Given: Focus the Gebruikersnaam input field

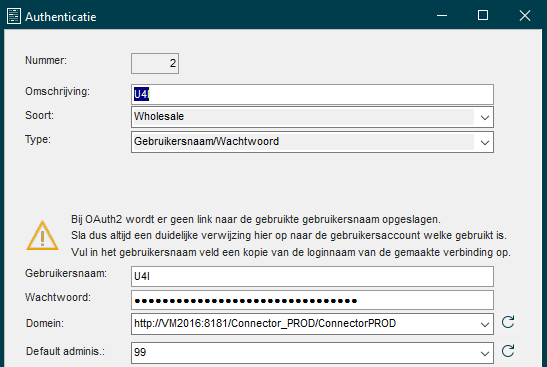Looking at the screenshot, I should (312, 276).
